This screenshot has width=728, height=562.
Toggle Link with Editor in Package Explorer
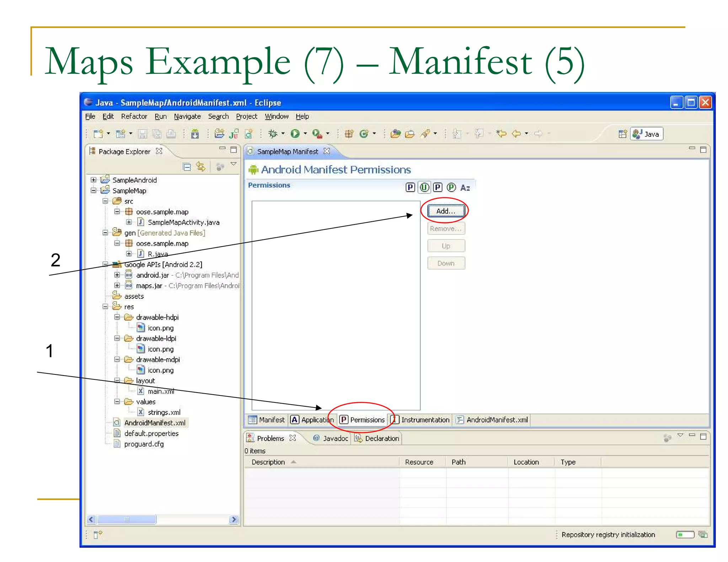coord(201,167)
